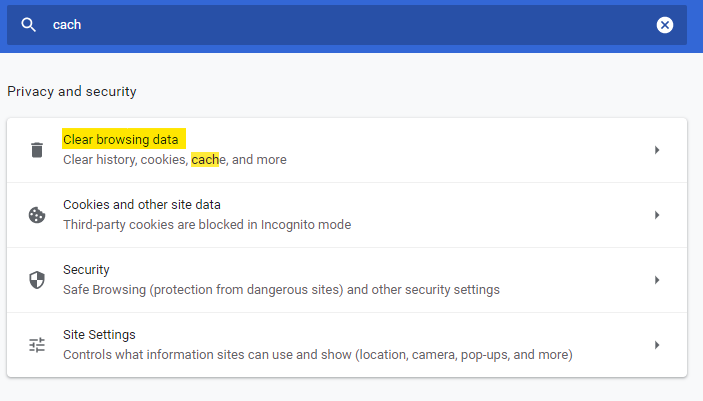
Task: Open the Site Settings chevron arrow
Action: coord(657,345)
